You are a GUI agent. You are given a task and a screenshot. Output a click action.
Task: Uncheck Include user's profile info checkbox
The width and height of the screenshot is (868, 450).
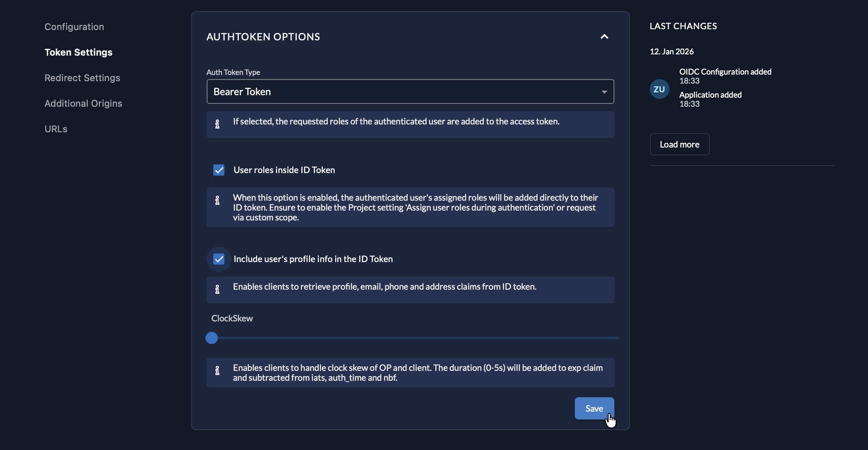(x=219, y=259)
